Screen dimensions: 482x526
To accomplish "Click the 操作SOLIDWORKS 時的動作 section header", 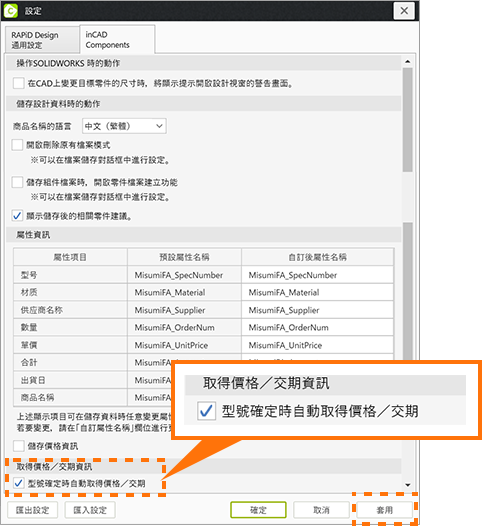I will point(204,63).
